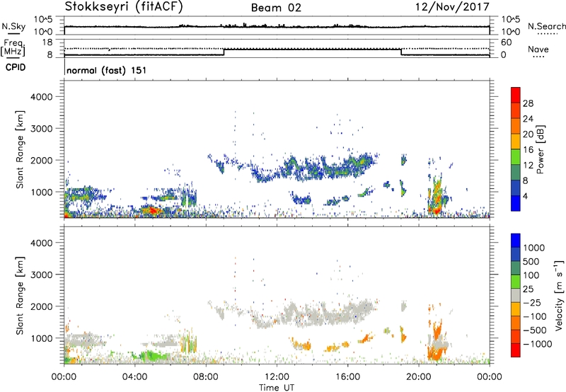Click the 'Velocity [m s⁻¹]' colorbar title
566x392 pixels.
(559, 295)
